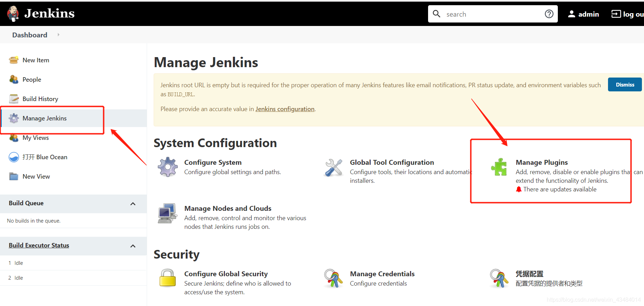
Task: Open Configure System settings
Action: click(x=213, y=162)
